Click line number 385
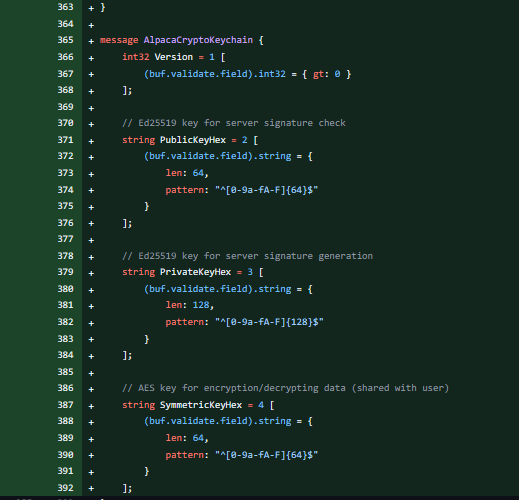The height and width of the screenshot is (500, 519). 65,372
